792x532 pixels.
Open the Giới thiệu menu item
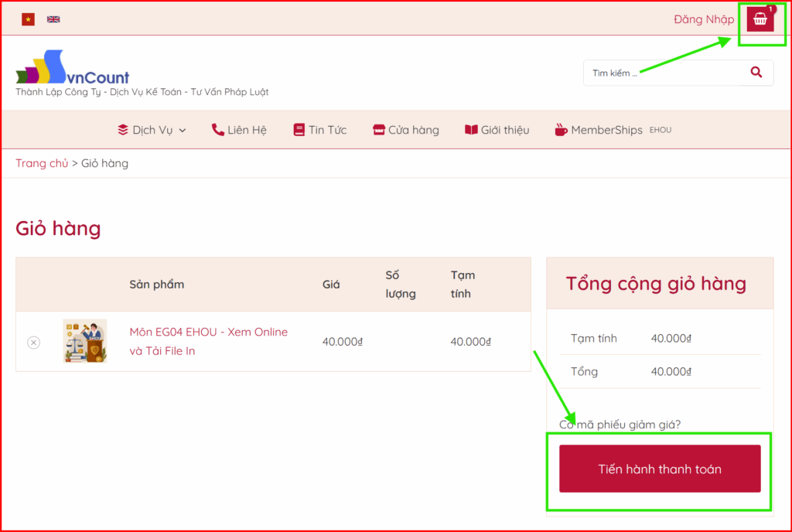(x=497, y=130)
